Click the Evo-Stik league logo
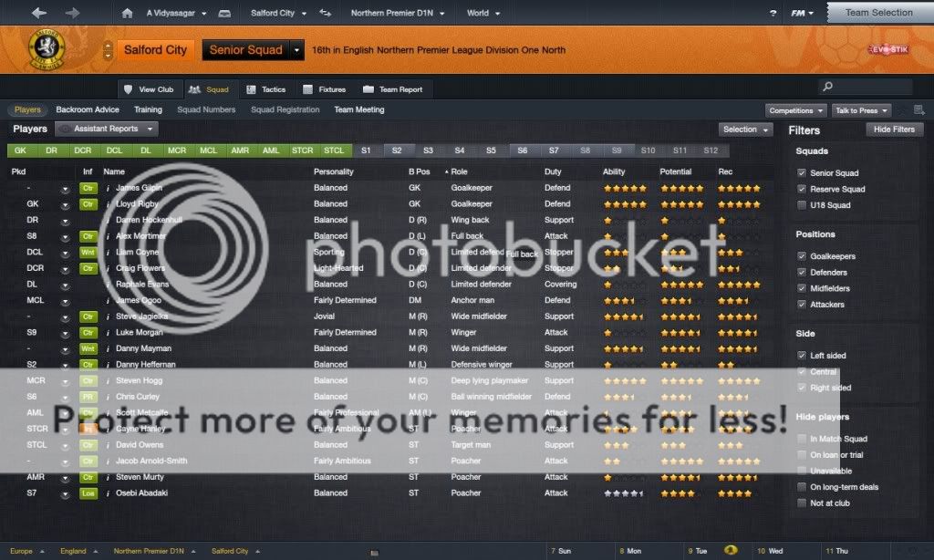 888,49
